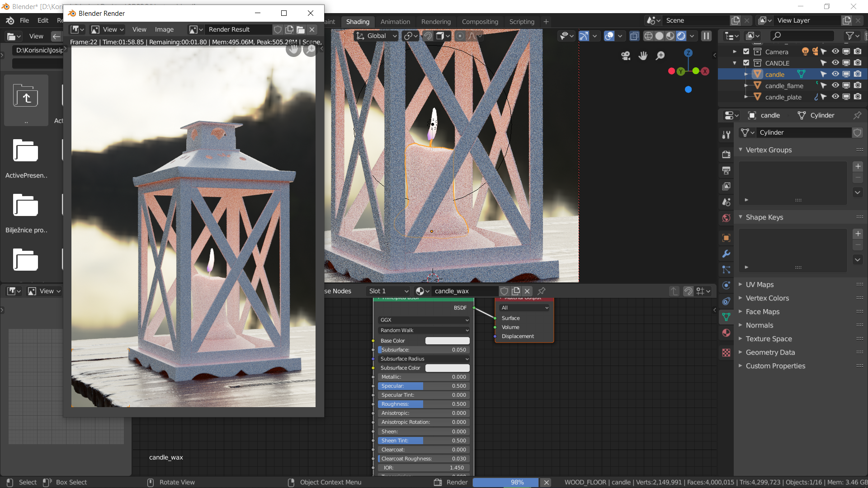Toggle viewport gizmo display
868x488 pixels.
[x=584, y=36]
